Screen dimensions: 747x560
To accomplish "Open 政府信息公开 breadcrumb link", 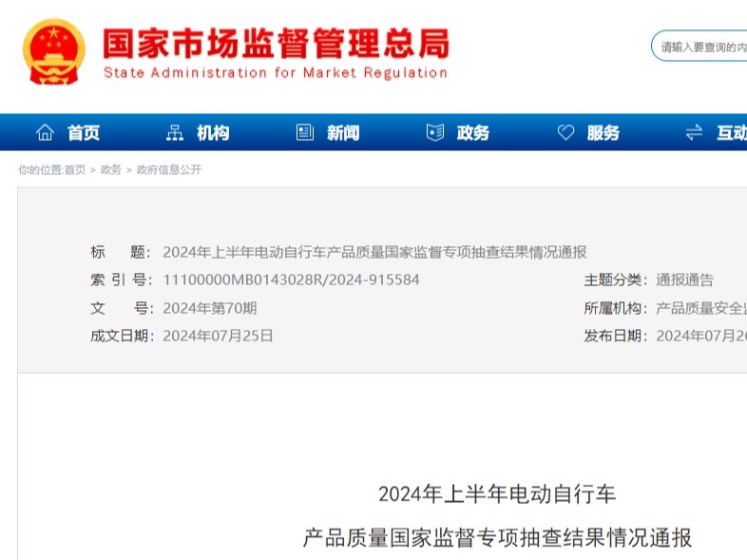I will 169,170.
